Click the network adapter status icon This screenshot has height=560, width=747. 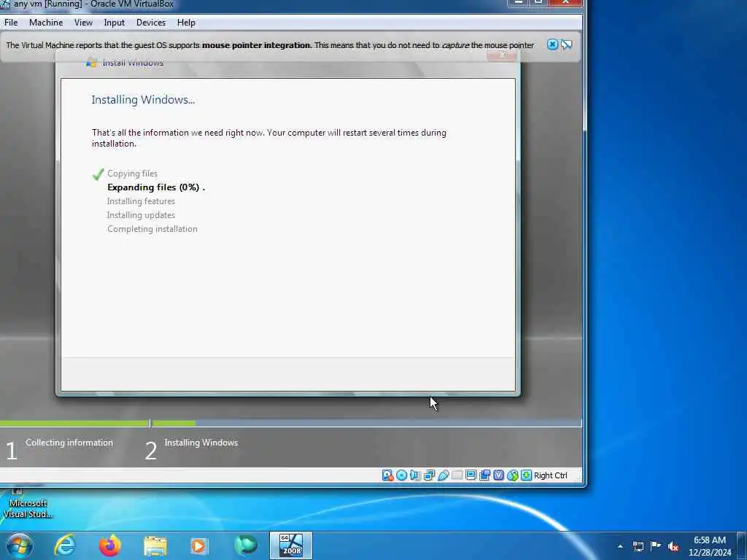pos(429,475)
